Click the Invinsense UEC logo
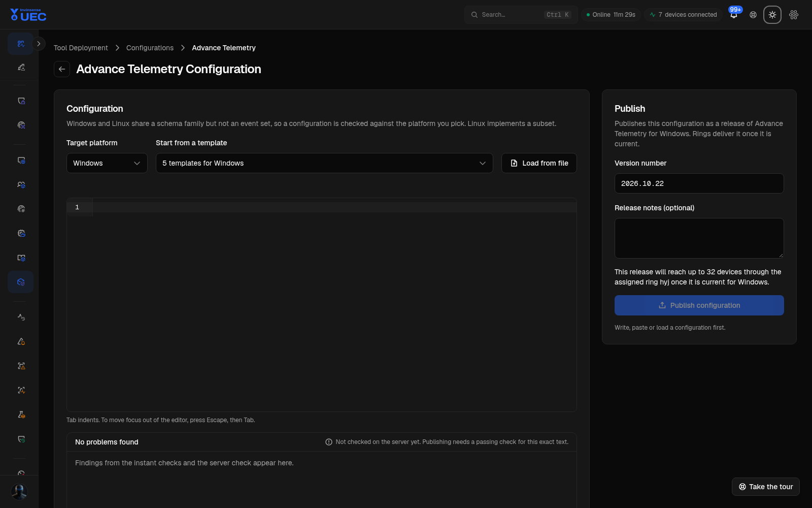 tap(28, 15)
